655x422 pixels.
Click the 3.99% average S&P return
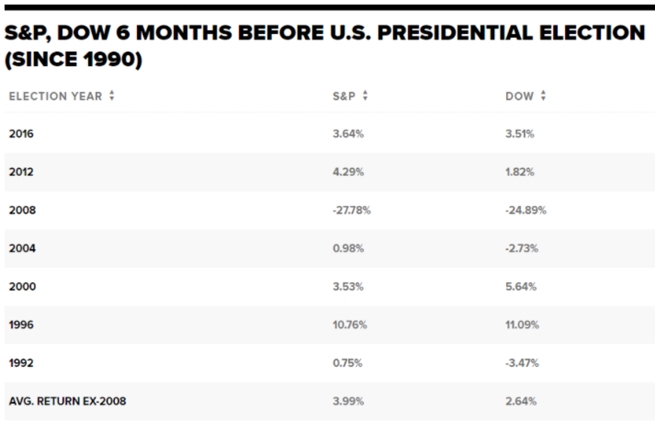tap(346, 401)
